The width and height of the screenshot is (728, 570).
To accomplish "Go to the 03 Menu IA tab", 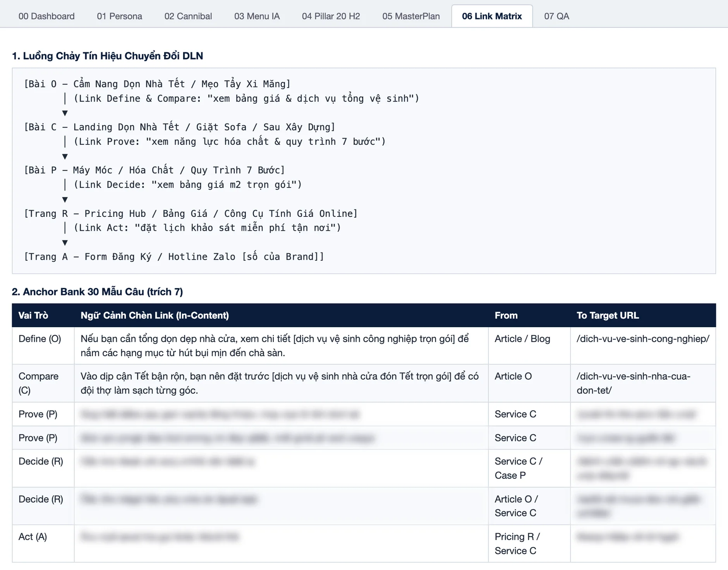I will point(257,16).
